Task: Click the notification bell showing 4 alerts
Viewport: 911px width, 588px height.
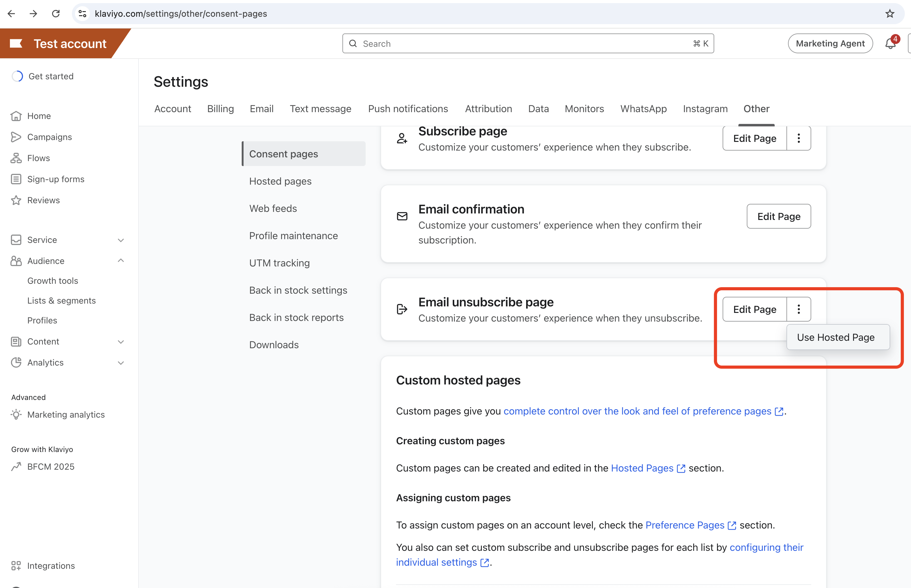Action: [890, 43]
